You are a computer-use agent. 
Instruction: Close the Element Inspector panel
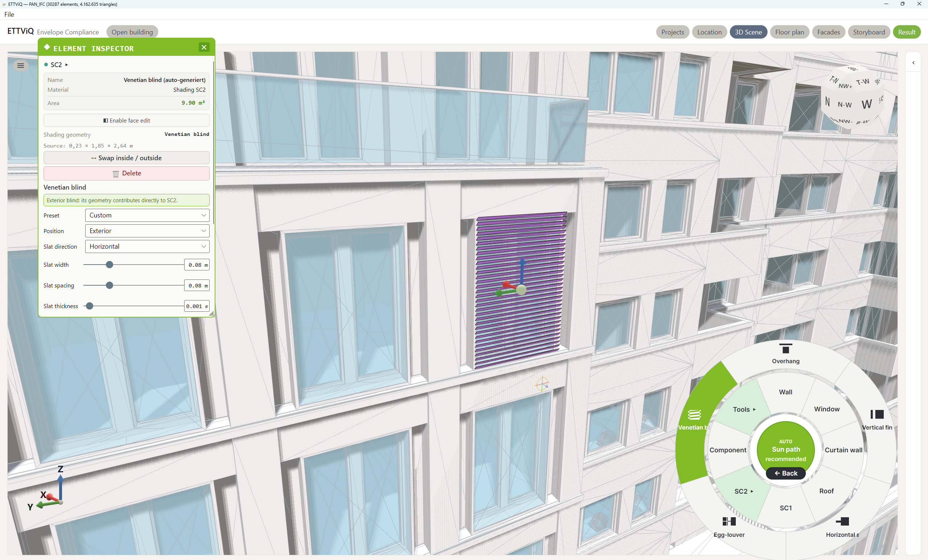(x=204, y=47)
